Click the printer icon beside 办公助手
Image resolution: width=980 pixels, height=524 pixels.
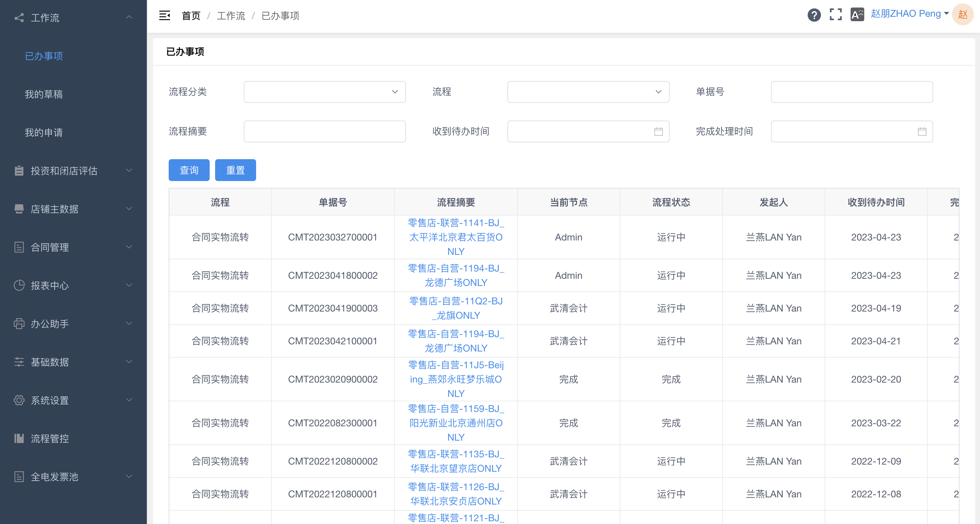tap(19, 324)
